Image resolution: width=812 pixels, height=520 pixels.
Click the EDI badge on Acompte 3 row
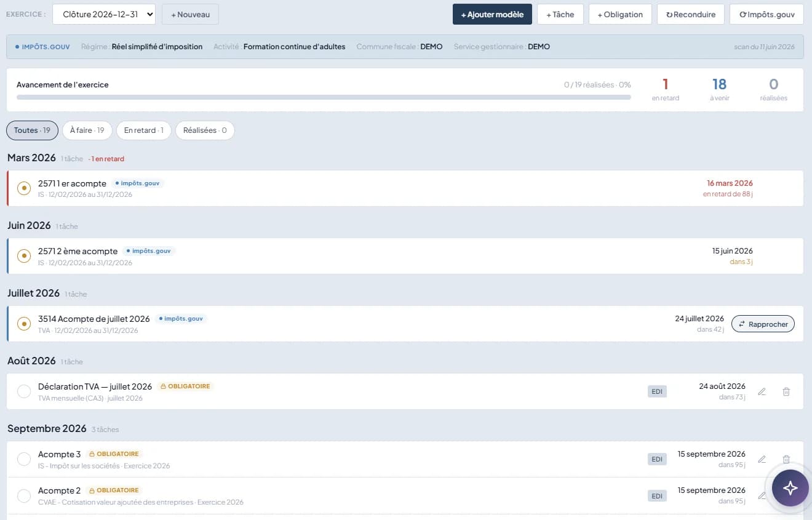point(657,459)
